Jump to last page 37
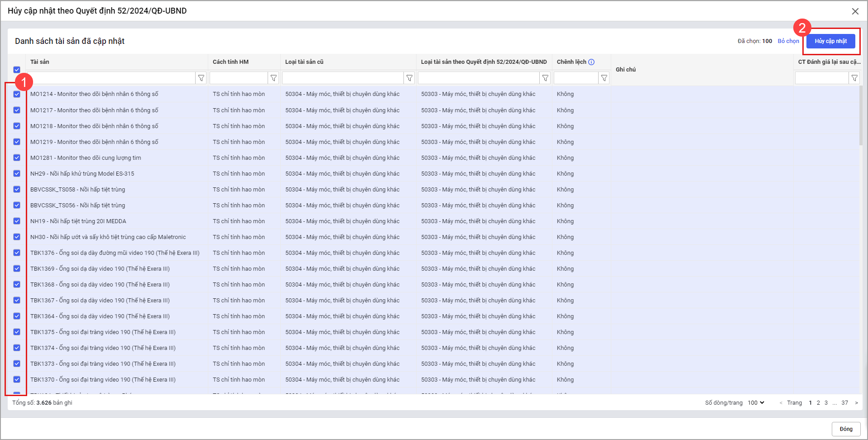This screenshot has height=440, width=868. [x=844, y=402]
